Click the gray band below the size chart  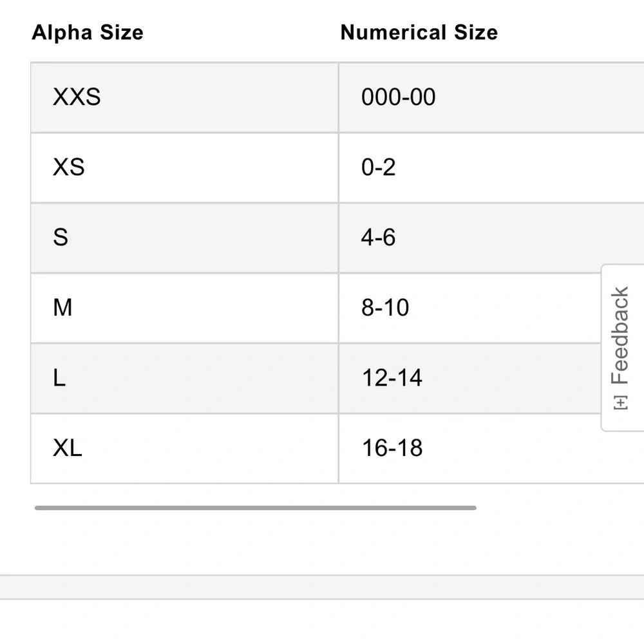pos(322,587)
